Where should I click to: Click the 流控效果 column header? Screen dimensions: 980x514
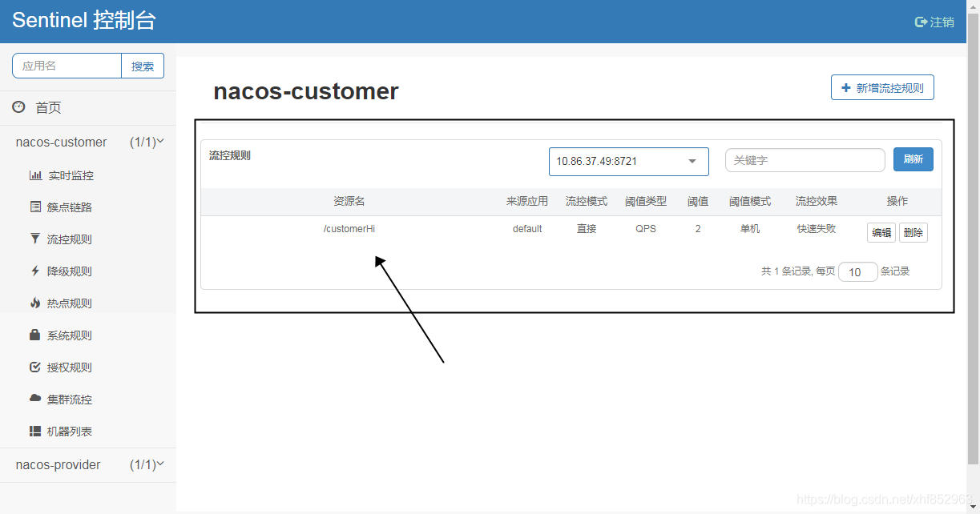coord(817,202)
